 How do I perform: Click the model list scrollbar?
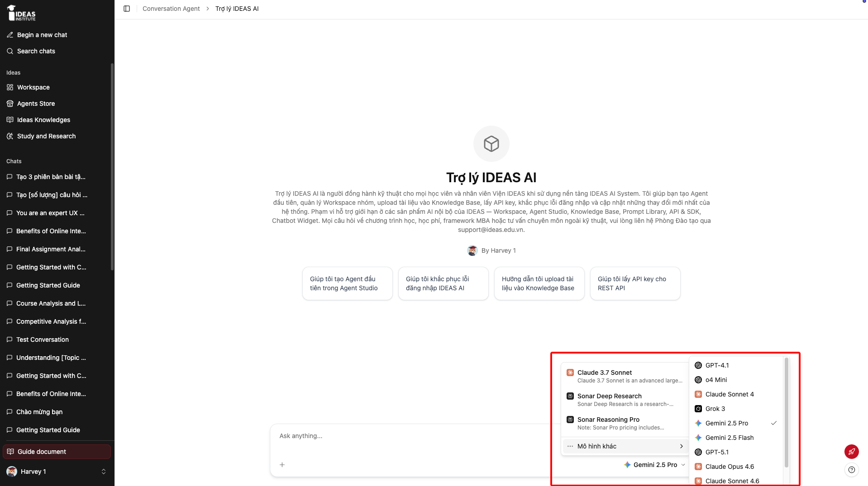786,412
